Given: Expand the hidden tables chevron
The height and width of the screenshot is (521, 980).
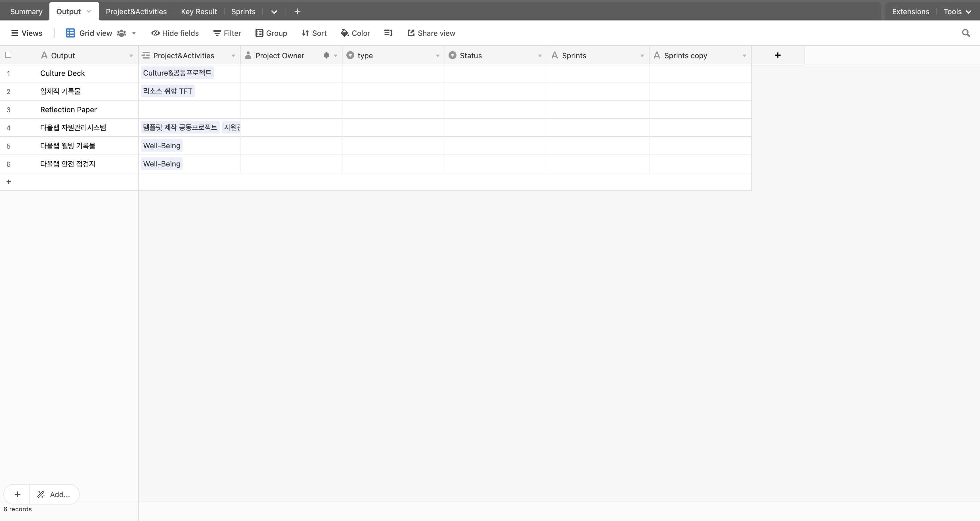Looking at the screenshot, I should (x=274, y=12).
